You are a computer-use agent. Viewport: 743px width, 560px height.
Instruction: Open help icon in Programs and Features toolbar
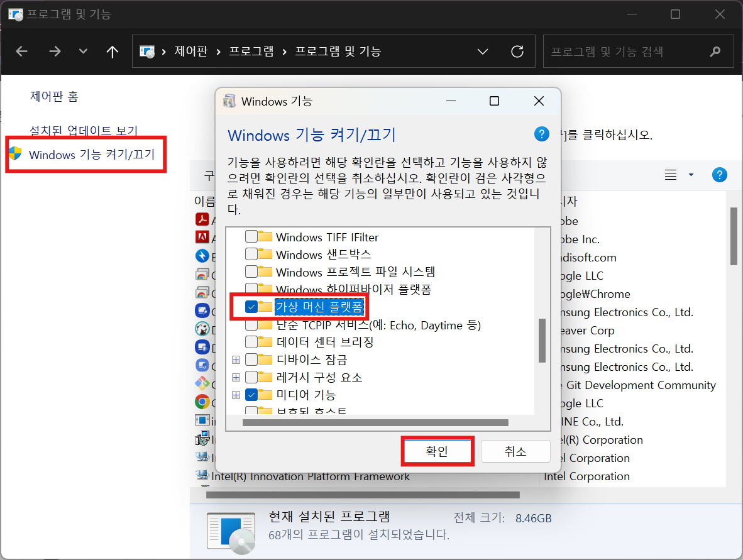pos(719,175)
